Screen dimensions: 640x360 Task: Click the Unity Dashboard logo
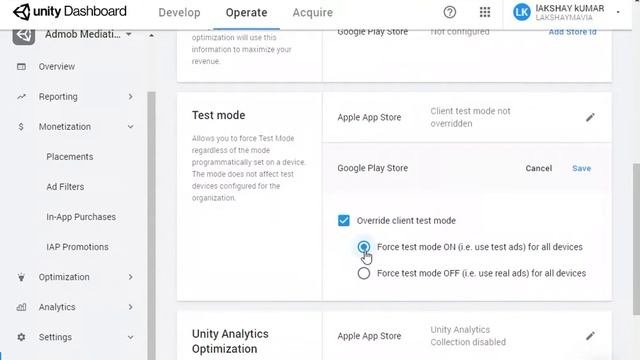tap(69, 11)
